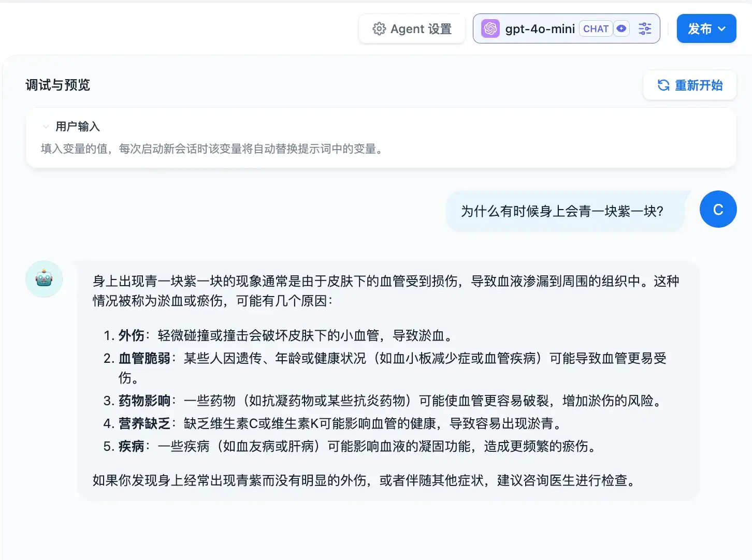The image size is (752, 560).
Task: Click the closing advice paragraph 如果你发现身上
Action: (x=365, y=480)
